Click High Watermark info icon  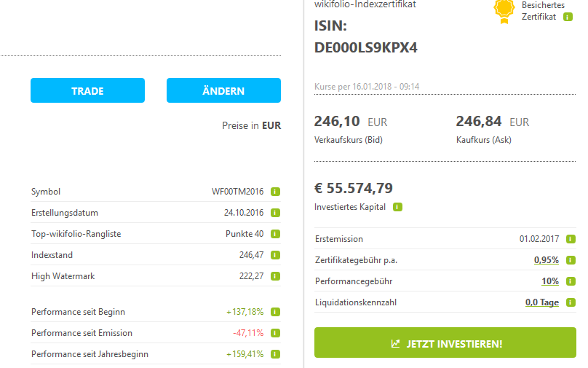276,276
